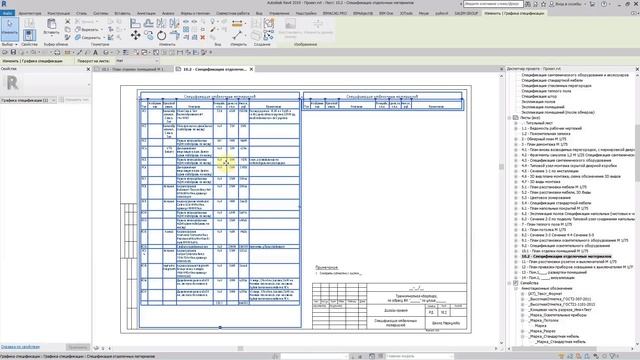Switch to the Вид ribbon tab
Viewport: 640px width, 360px height.
point(259,13)
